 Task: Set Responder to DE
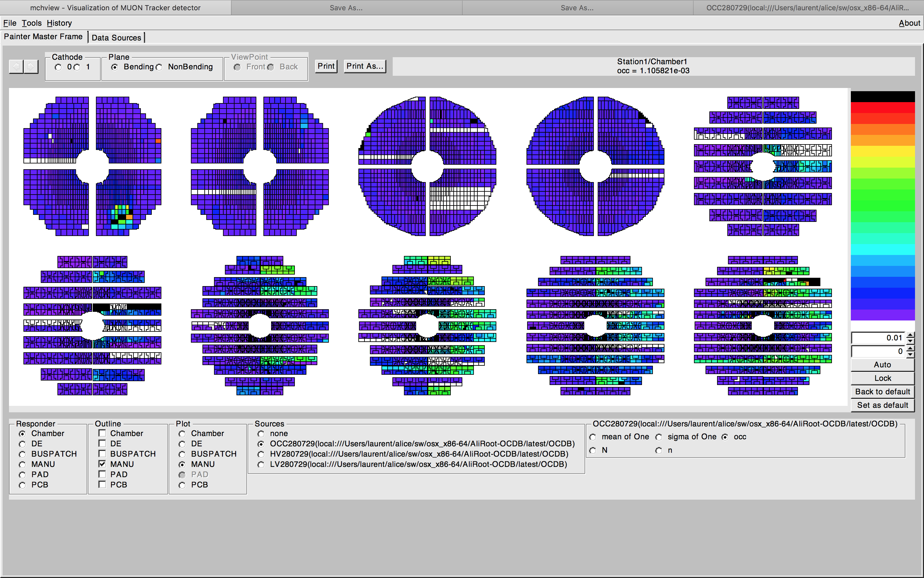[22, 444]
